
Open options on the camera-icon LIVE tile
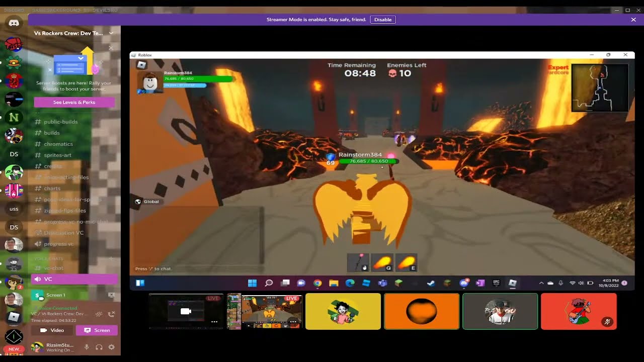(214, 322)
